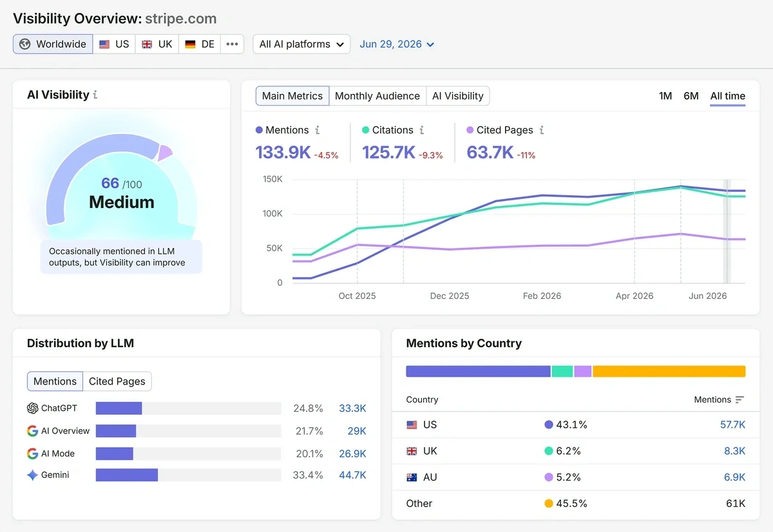Click AI Visibility info icon

(x=95, y=95)
